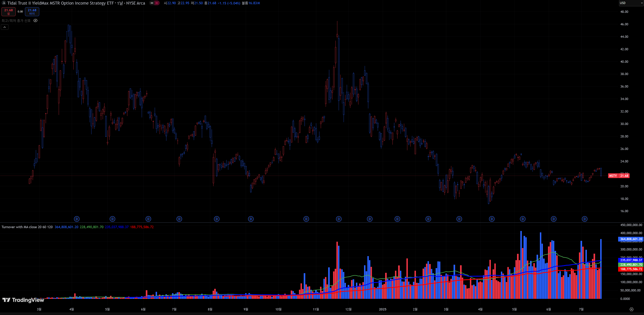Toggle the dash market status indicator pill

[x=152, y=3]
